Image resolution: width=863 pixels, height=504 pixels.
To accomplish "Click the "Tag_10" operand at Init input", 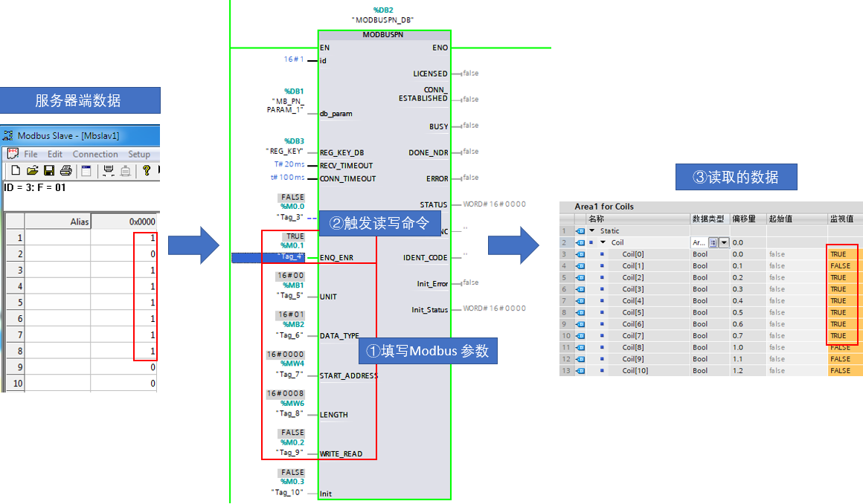I will coord(288,492).
